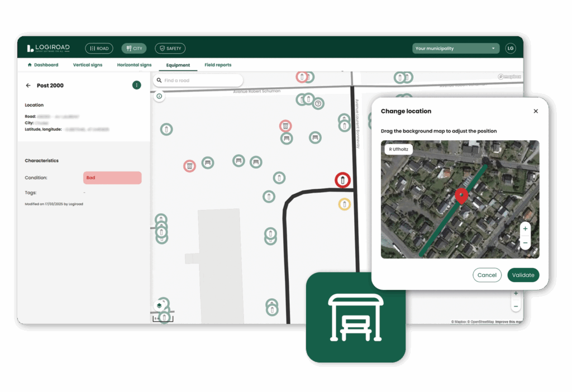The image size is (572, 392).
Task: Select the red highlighted post marker on map
Action: tap(342, 180)
